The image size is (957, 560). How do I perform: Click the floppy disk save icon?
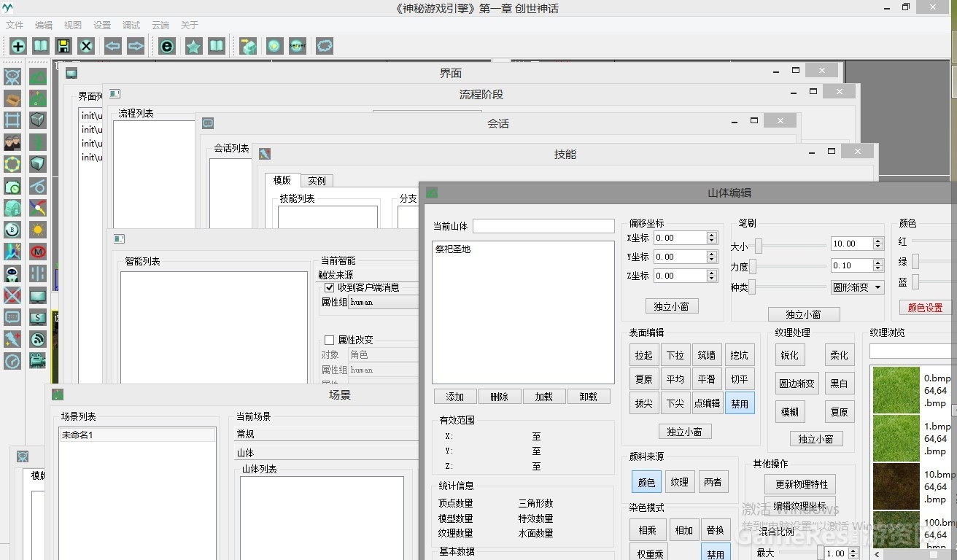pyautogui.click(x=63, y=46)
